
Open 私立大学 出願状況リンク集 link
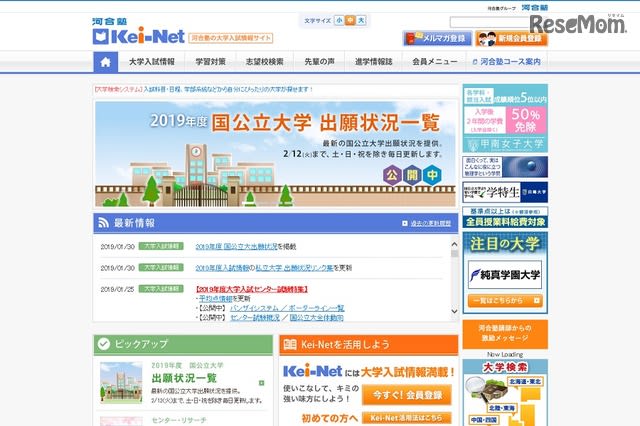pos(294,268)
